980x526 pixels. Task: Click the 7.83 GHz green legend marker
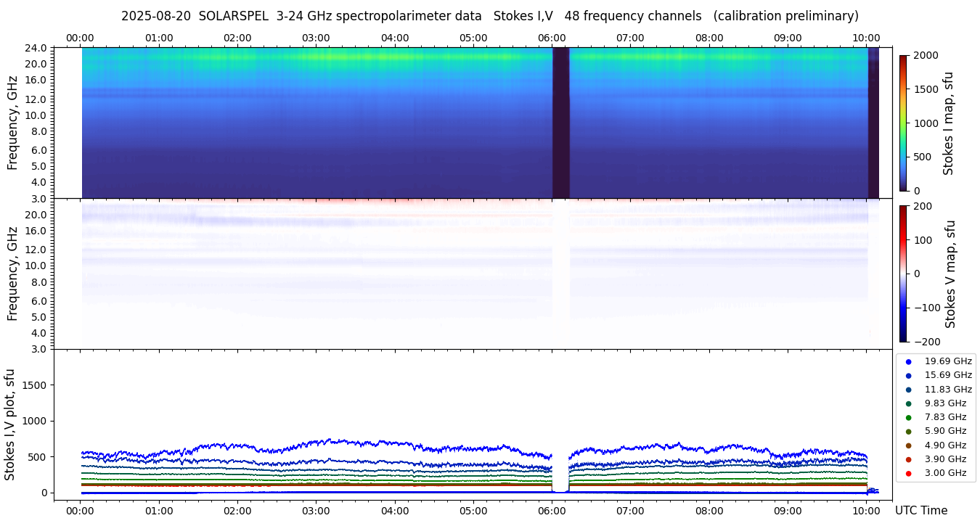[x=908, y=417]
